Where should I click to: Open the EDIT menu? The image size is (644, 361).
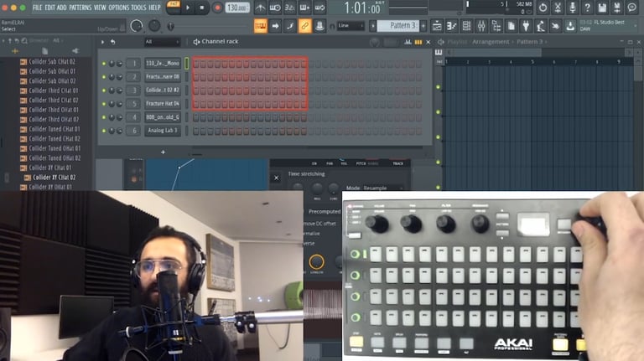coord(49,8)
